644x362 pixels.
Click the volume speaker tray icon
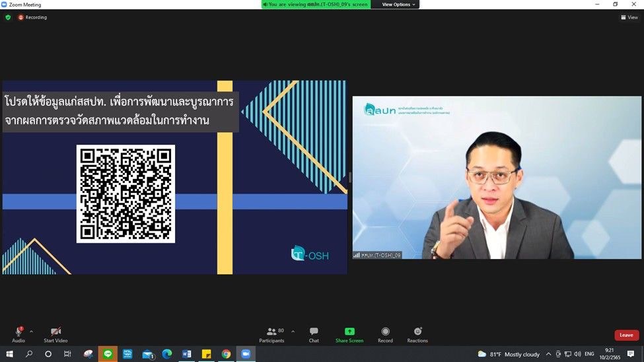577,354
